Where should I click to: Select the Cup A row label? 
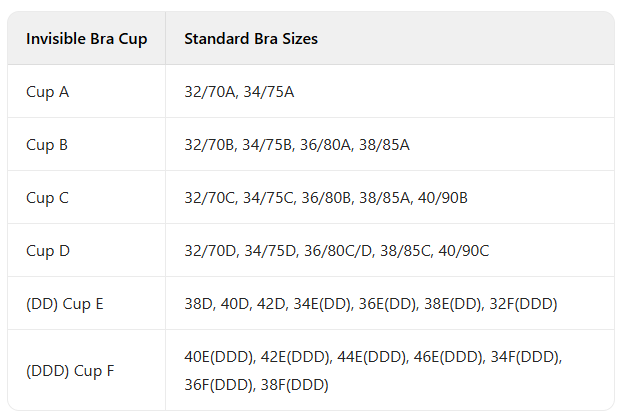pos(47,92)
